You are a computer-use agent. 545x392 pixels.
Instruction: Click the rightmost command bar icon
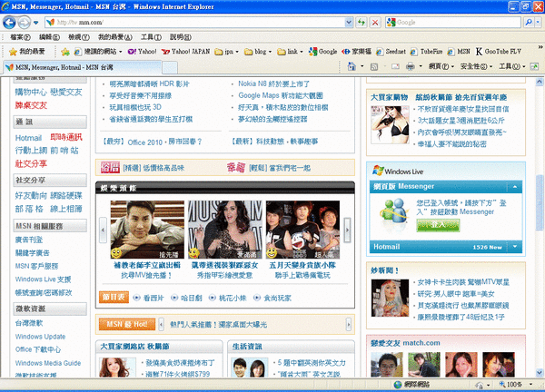coord(535,66)
